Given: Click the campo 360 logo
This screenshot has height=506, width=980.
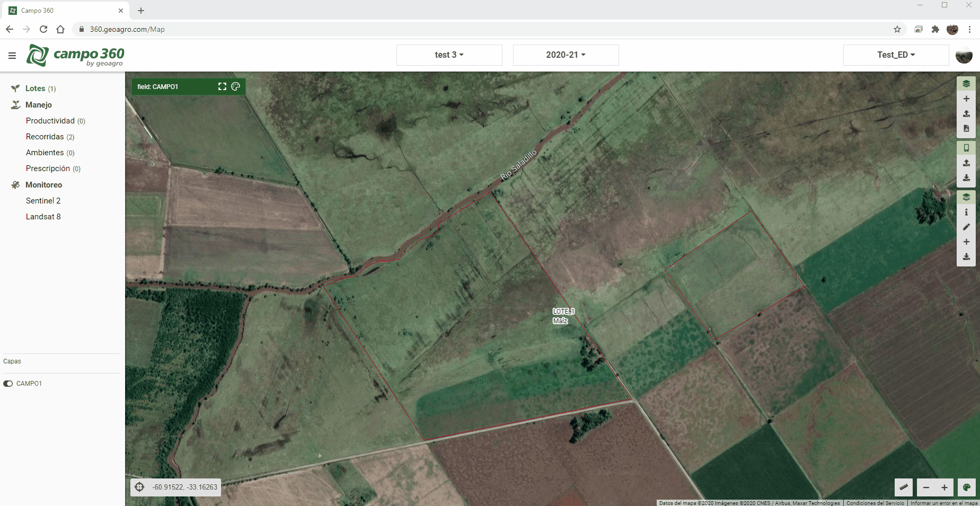Looking at the screenshot, I should (x=75, y=55).
